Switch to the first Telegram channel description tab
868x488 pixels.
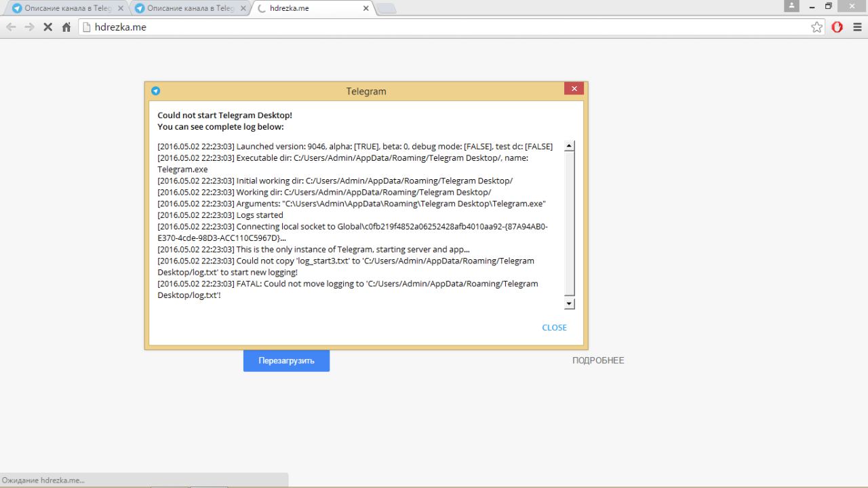[66, 9]
